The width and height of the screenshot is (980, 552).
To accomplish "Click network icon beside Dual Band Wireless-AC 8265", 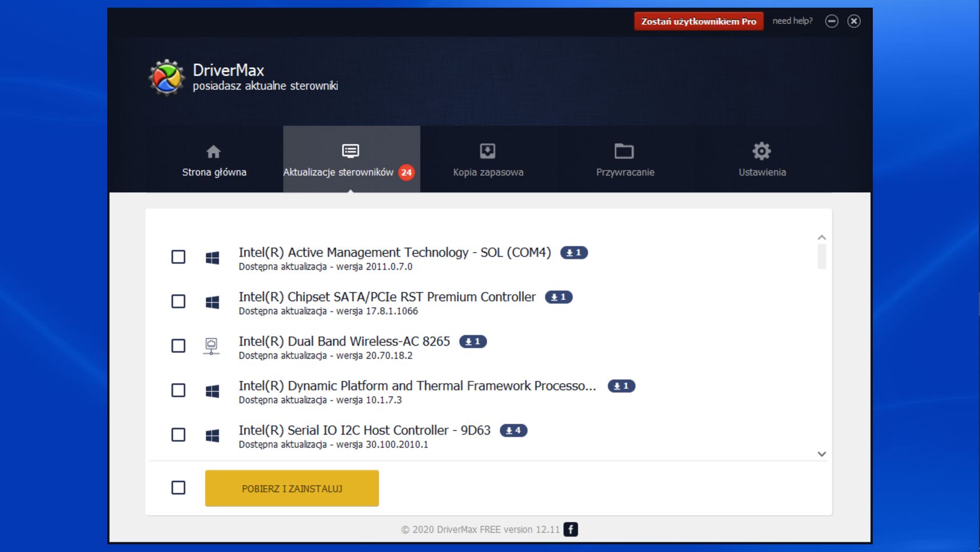I will point(211,346).
